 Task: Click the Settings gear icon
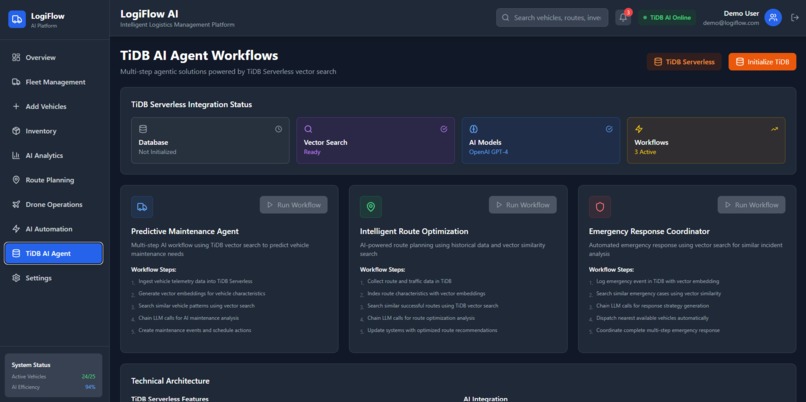click(16, 278)
